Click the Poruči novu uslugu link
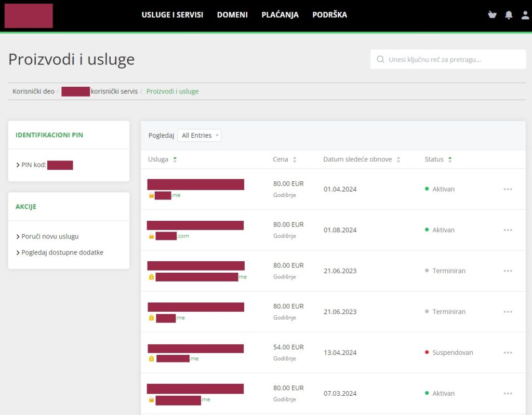 50,236
